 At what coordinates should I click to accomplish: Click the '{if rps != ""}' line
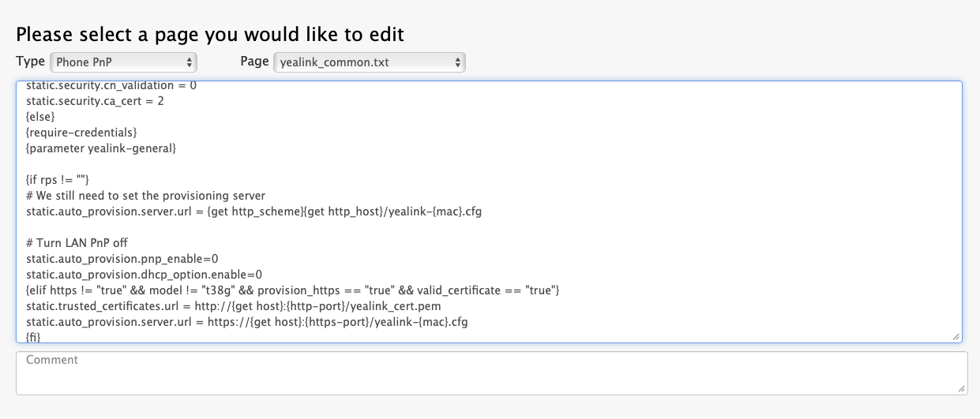tap(58, 180)
